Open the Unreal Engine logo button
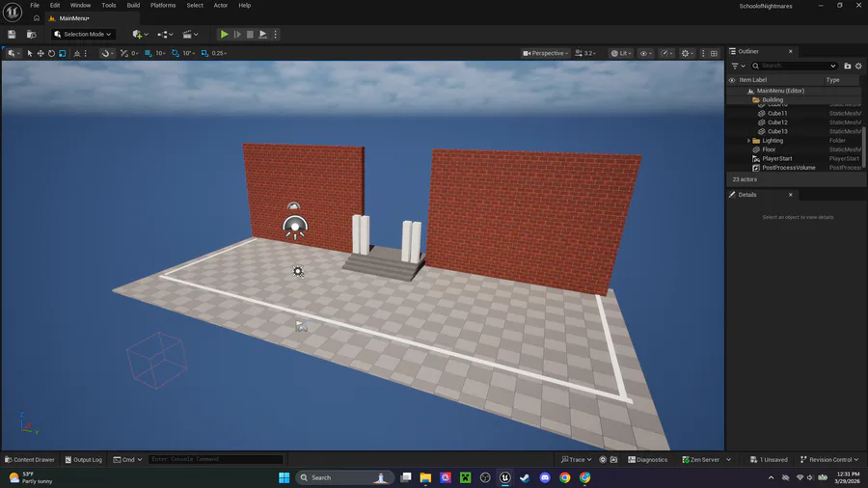The image size is (868, 488). point(13,12)
